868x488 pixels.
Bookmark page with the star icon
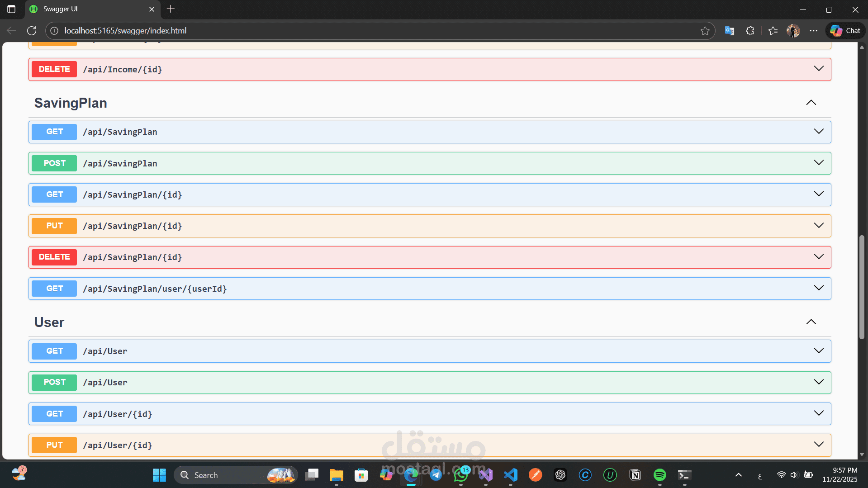click(705, 31)
